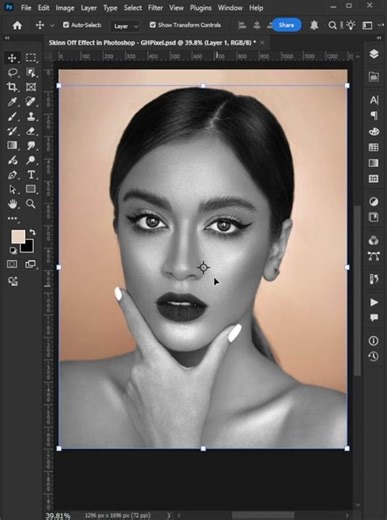Open the Adjustments panel icon
Image resolution: width=387 pixels, height=520 pixels.
(374, 202)
